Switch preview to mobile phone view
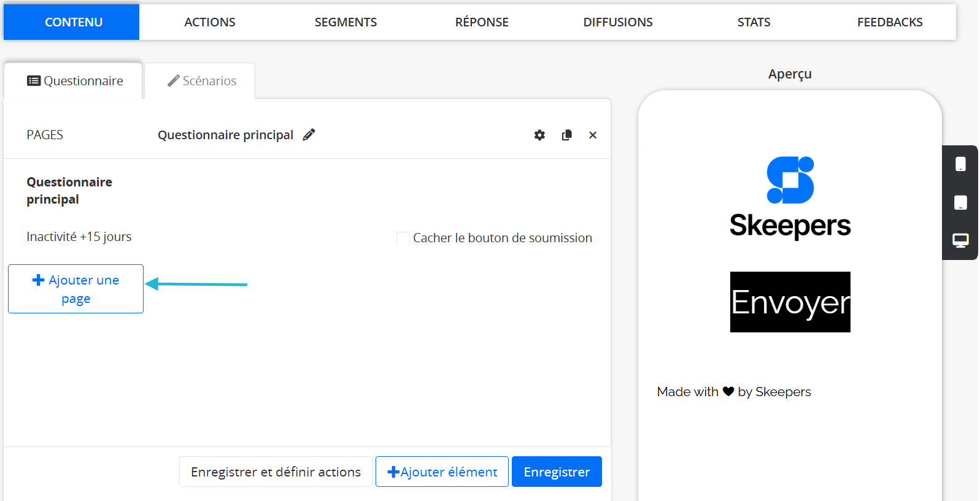This screenshot has height=501, width=980. [x=960, y=164]
